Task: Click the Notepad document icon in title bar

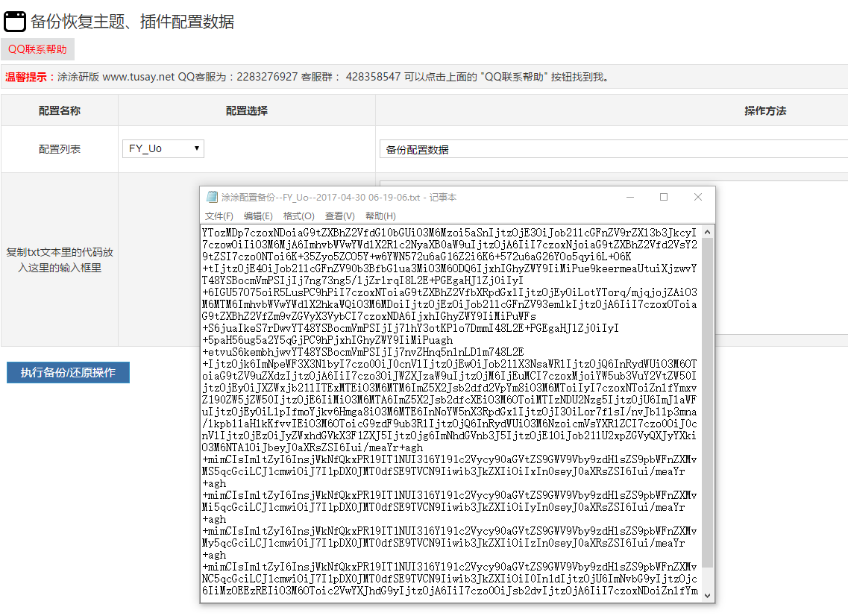Action: [x=213, y=198]
